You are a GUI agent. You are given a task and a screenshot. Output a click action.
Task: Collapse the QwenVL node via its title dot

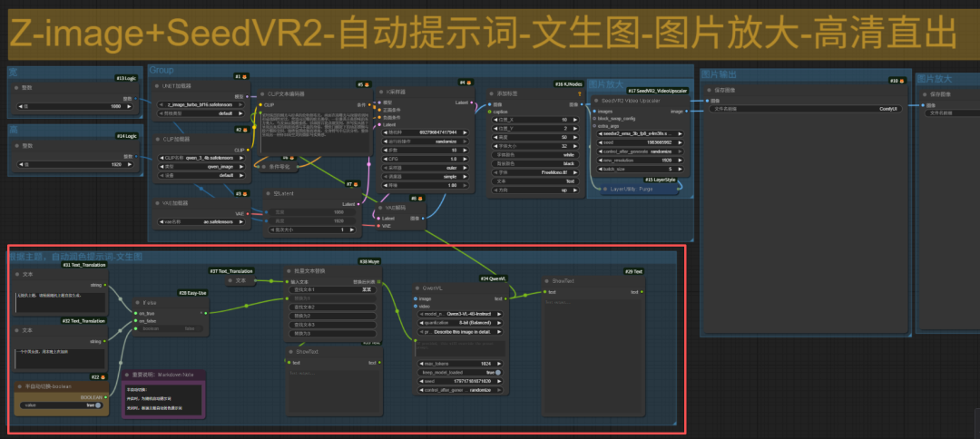pyautogui.click(x=416, y=288)
